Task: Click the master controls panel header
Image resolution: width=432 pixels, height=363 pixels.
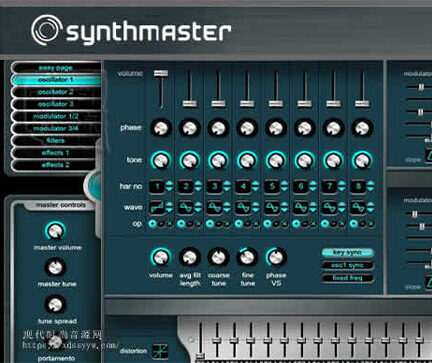Action: [x=61, y=205]
